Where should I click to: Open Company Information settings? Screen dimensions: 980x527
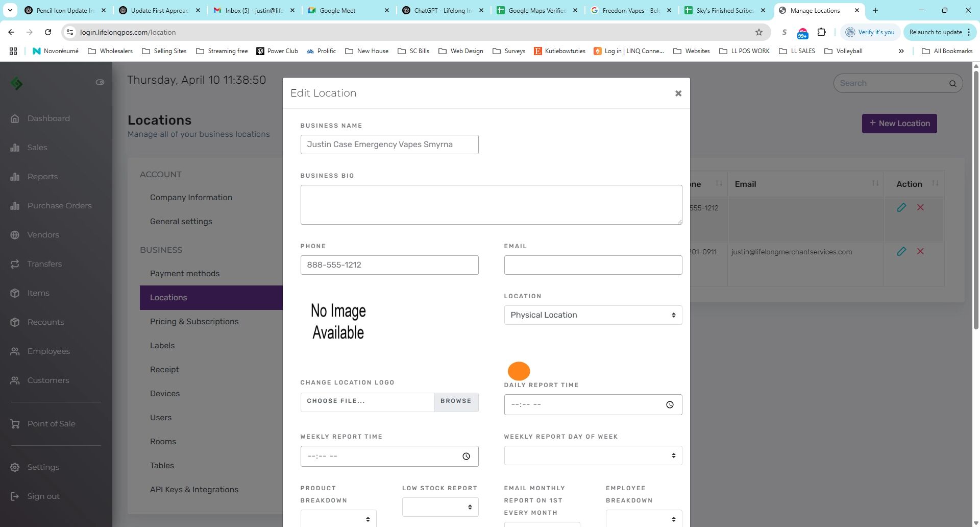[x=191, y=198]
